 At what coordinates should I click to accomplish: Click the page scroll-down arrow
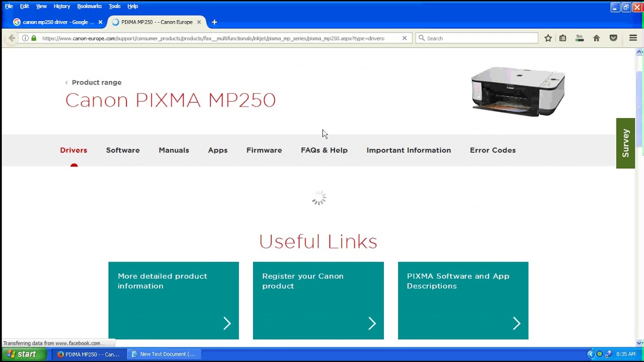point(640,343)
